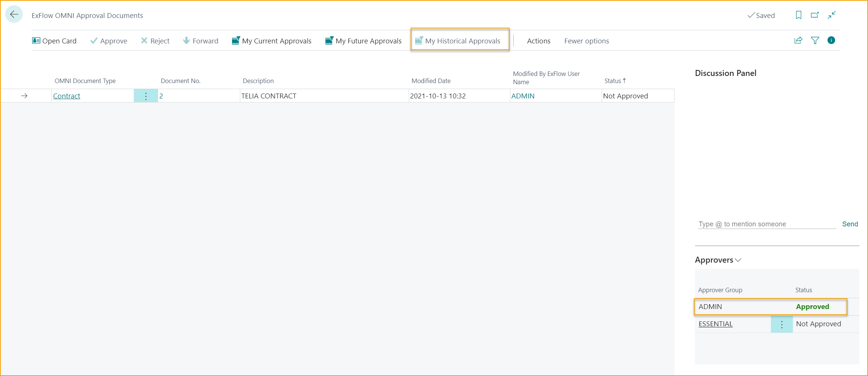Open the row ellipsis menu for Document 2
The height and width of the screenshot is (376, 868).
pos(145,96)
